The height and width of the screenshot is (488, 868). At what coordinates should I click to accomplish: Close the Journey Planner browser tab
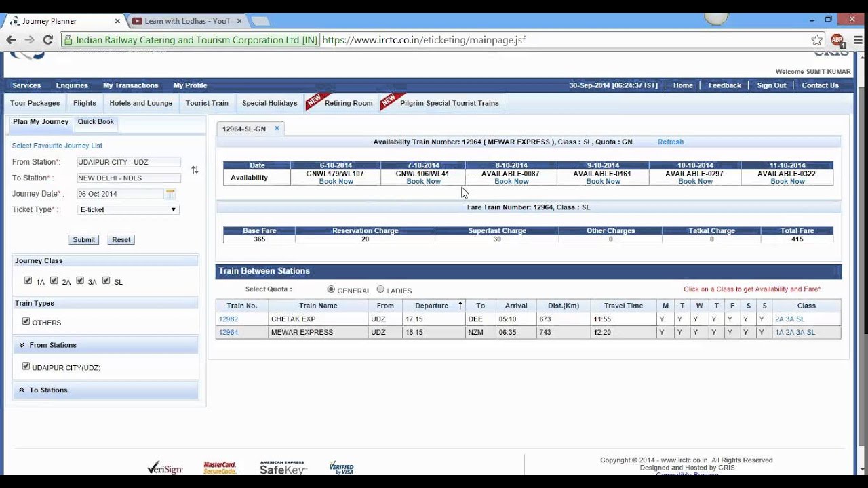click(x=117, y=21)
